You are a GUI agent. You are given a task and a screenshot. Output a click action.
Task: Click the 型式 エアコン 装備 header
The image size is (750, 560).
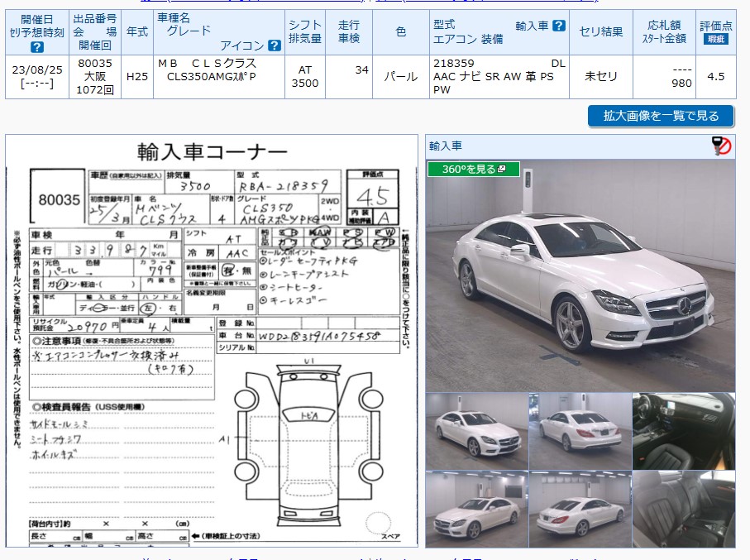click(499, 32)
